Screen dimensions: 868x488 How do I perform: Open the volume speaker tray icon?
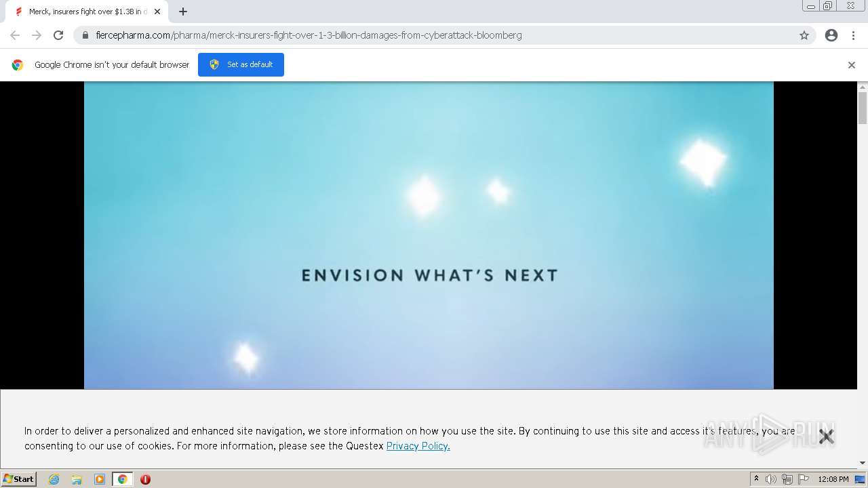(x=771, y=479)
